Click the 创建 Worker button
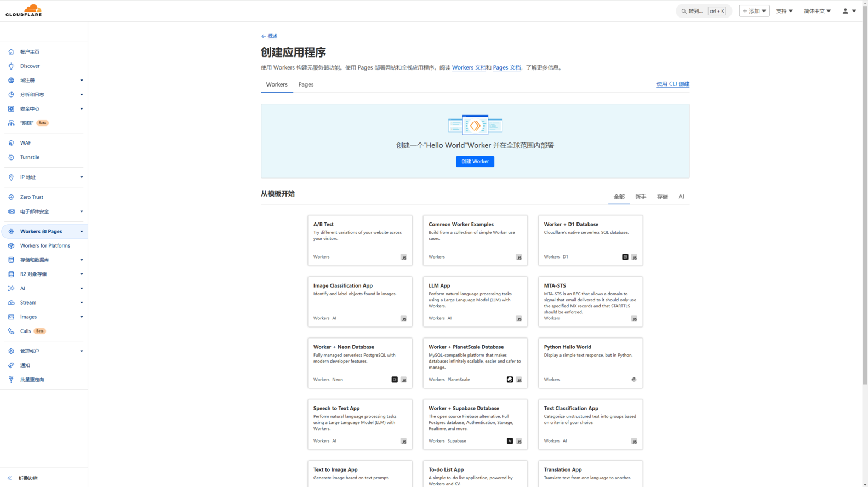The image size is (868, 487). point(475,161)
